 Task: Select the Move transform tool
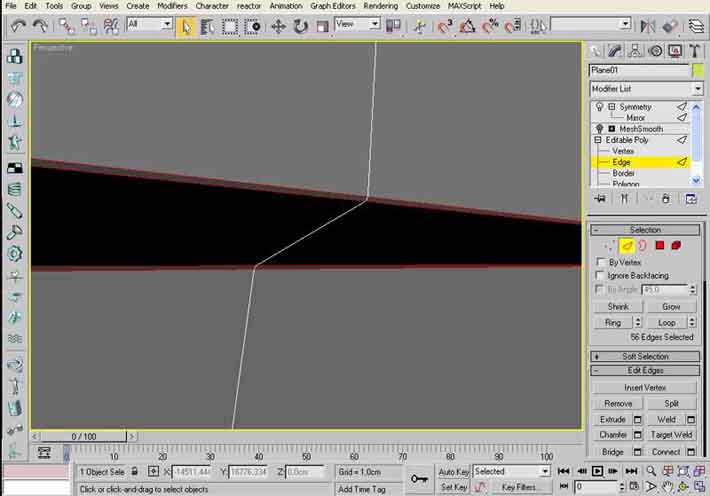pyautogui.click(x=278, y=25)
